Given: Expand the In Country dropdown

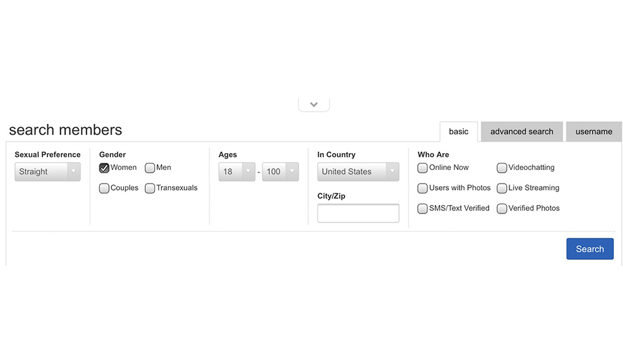Looking at the screenshot, I should click(358, 172).
